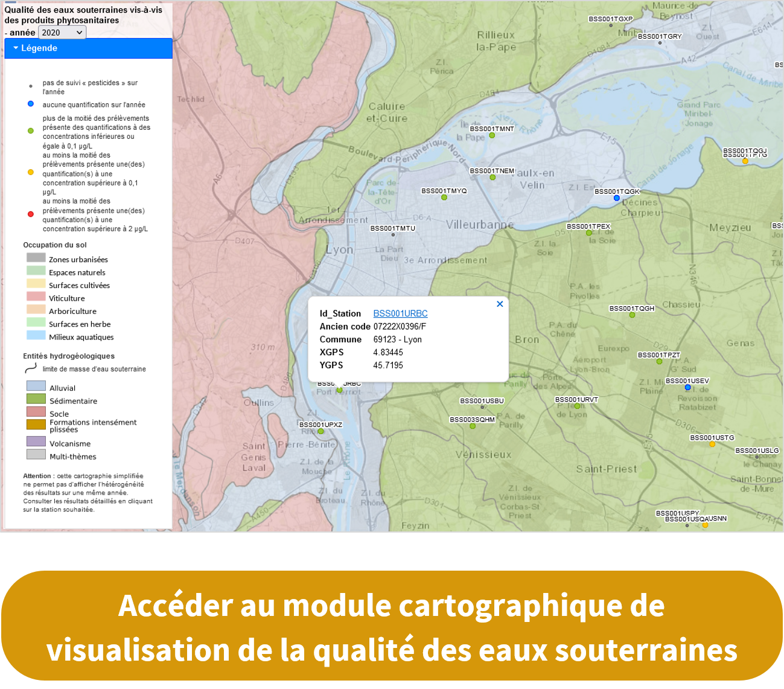
Task: Select green station marker BSS001TNEM
Action: [x=492, y=178]
